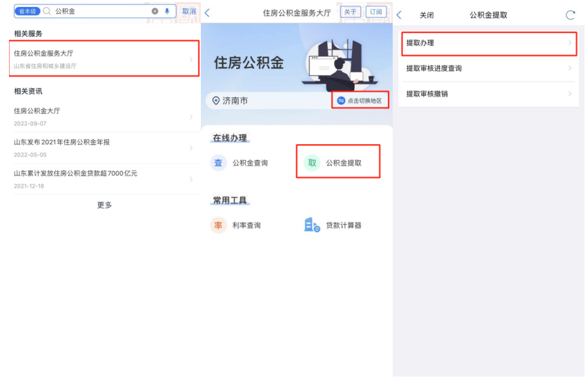Chevron beside 住房公积金大厅 news item
Image resolution: width=588 pixels, height=380 pixels.
[x=191, y=117]
